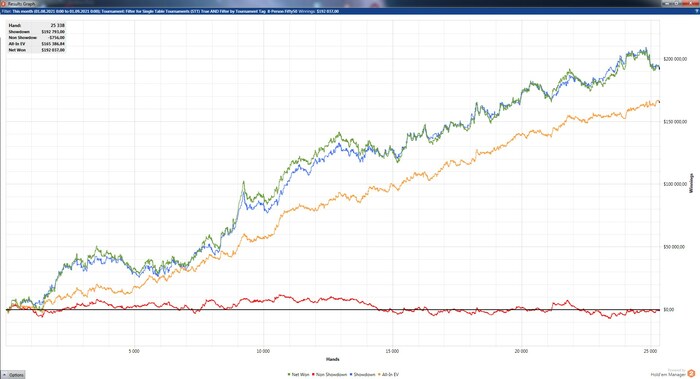Click the $100 000,00 axis label
This screenshot has height=379, width=700.
[x=674, y=184]
